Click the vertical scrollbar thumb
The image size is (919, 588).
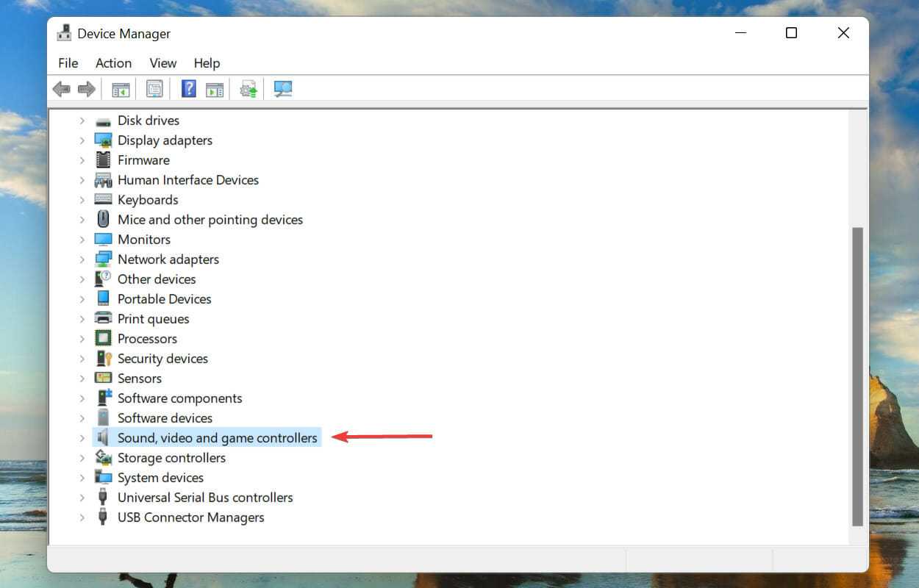click(857, 376)
